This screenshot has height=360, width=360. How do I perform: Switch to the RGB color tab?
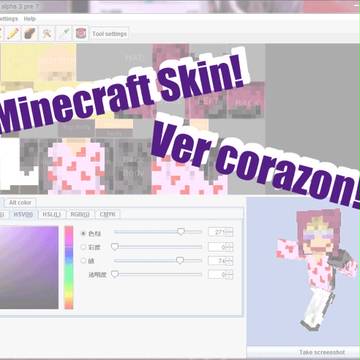tap(80, 214)
